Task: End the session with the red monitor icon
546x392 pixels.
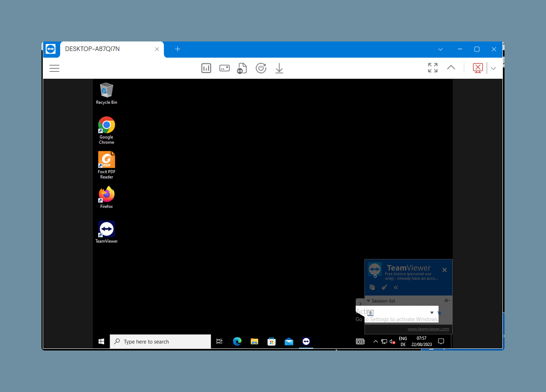Action: [478, 68]
